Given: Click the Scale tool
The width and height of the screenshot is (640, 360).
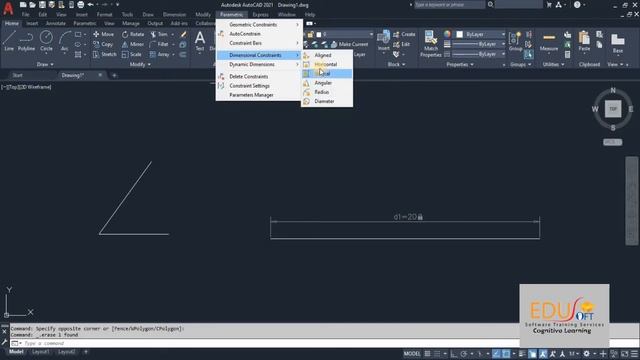Looking at the screenshot, I should (132, 54).
